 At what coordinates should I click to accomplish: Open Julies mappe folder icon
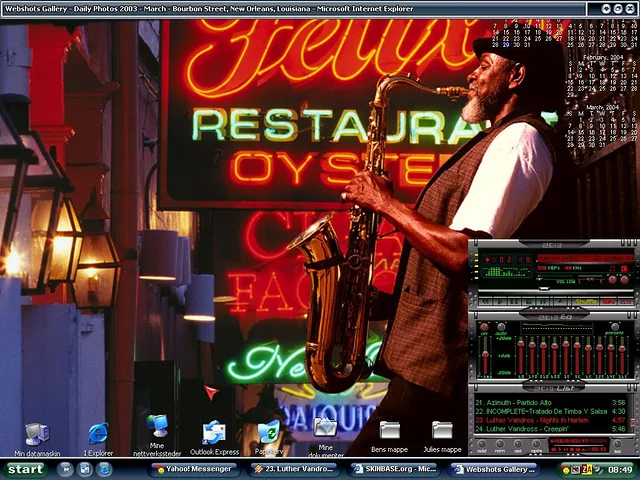pyautogui.click(x=442, y=437)
